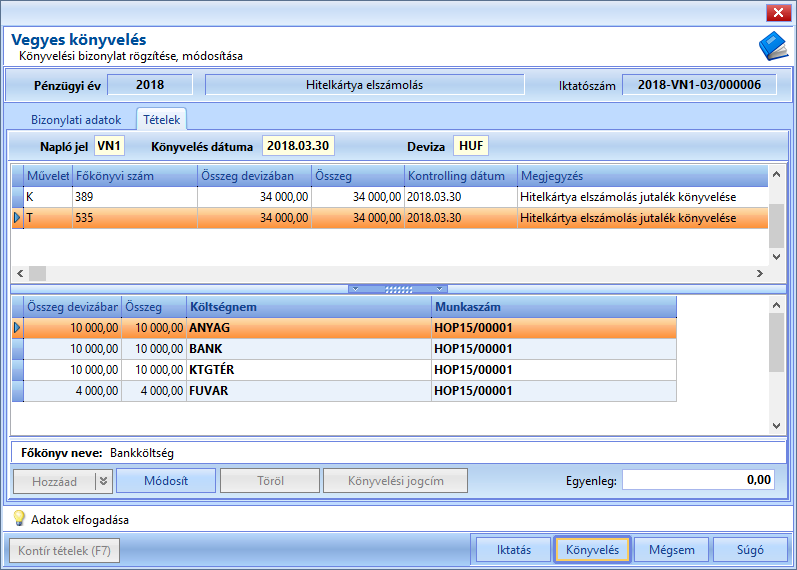Confirm with the Könyvelés button
797x570 pixels.
(592, 550)
